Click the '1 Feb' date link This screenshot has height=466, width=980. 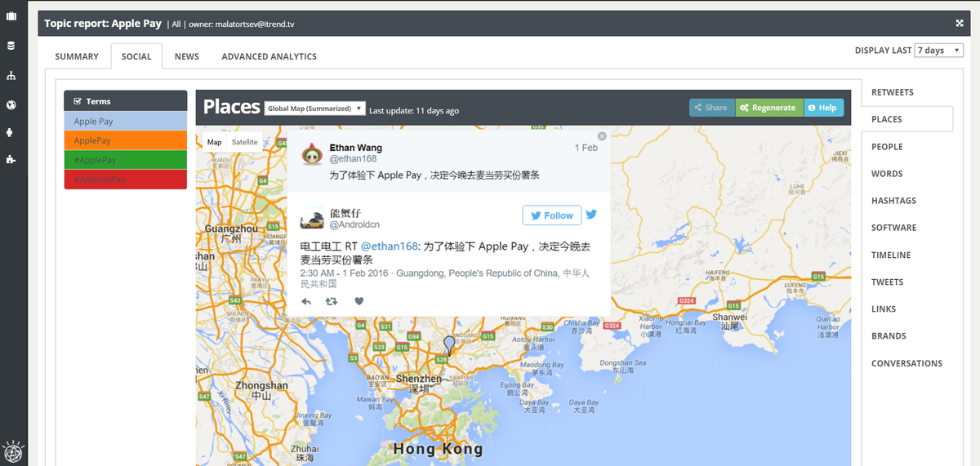tap(586, 148)
